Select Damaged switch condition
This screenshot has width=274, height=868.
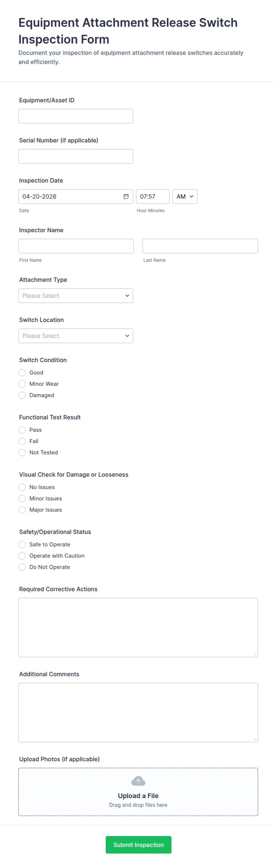[22, 395]
